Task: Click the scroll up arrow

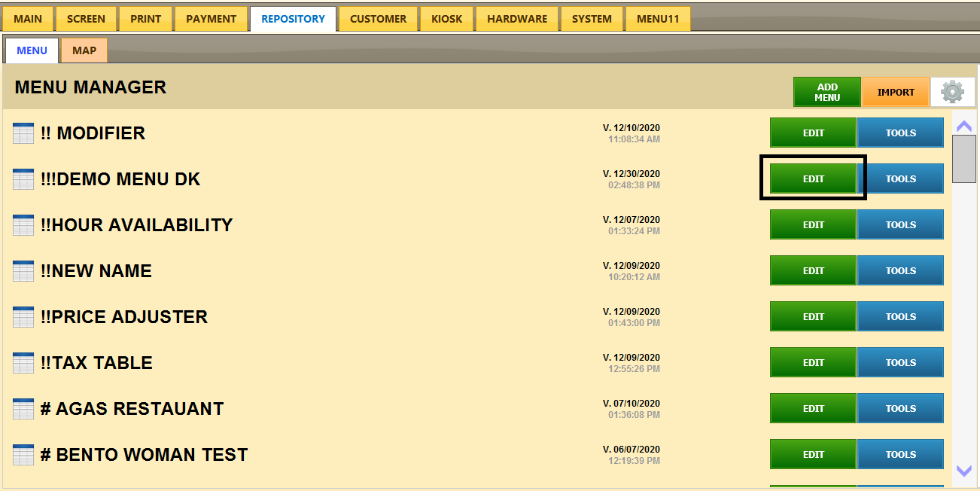Action: [x=963, y=126]
